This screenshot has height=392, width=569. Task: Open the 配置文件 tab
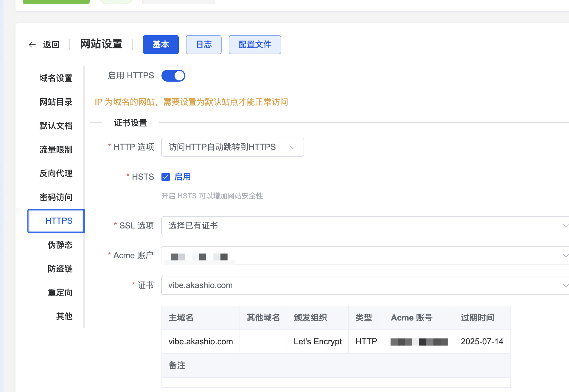[255, 45]
